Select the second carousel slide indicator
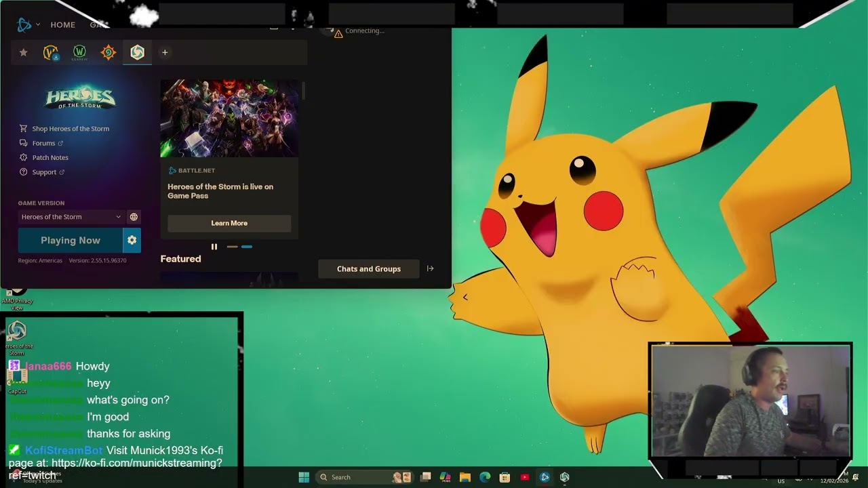This screenshot has width=868, height=488. (247, 247)
